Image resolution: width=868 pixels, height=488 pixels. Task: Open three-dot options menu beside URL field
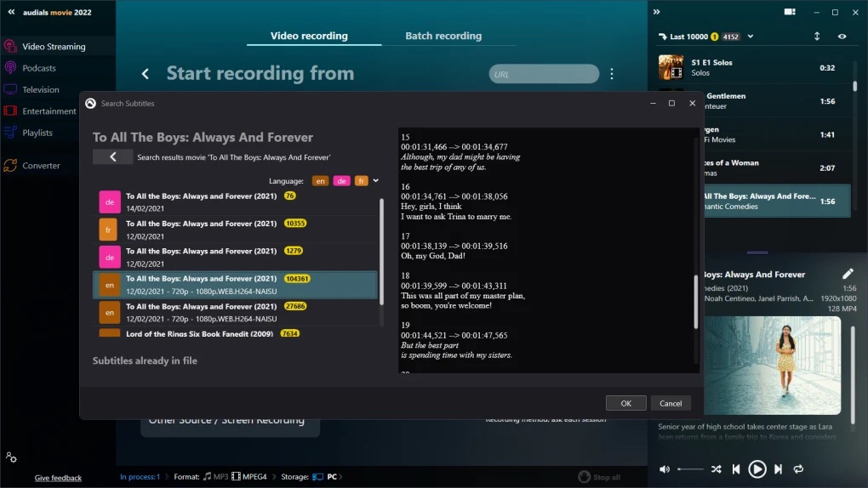(x=612, y=74)
